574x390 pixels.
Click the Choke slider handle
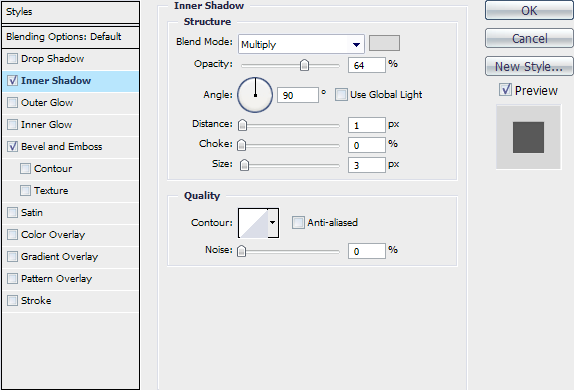(x=242, y=145)
